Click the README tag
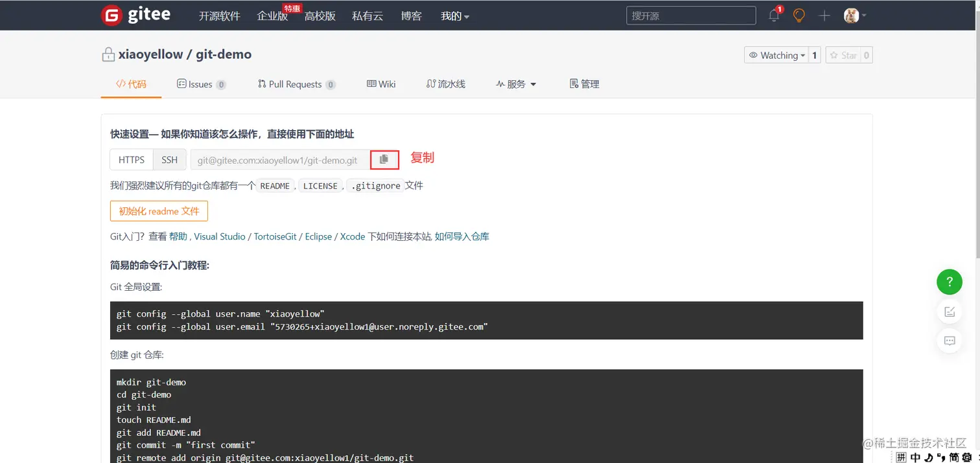 click(x=275, y=186)
